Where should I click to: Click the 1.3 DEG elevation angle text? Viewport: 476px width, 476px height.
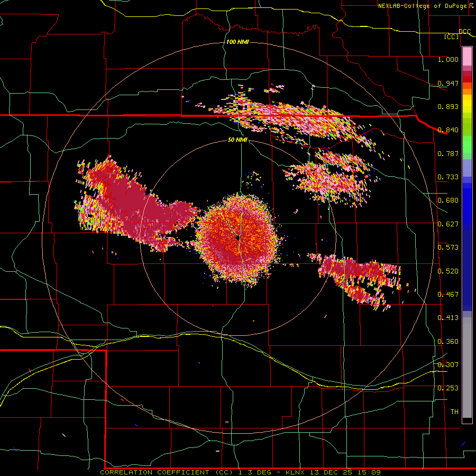pos(255,472)
